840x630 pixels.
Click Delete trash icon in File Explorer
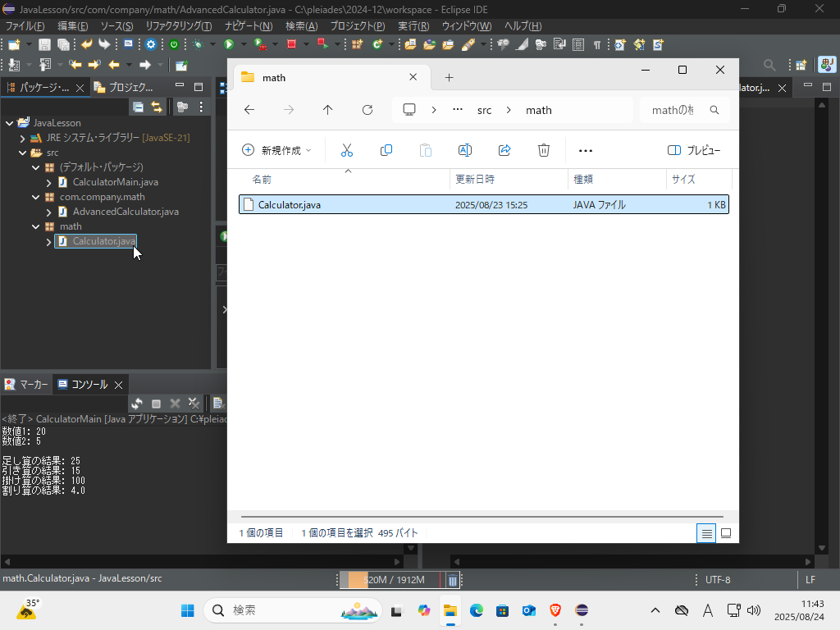544,151
